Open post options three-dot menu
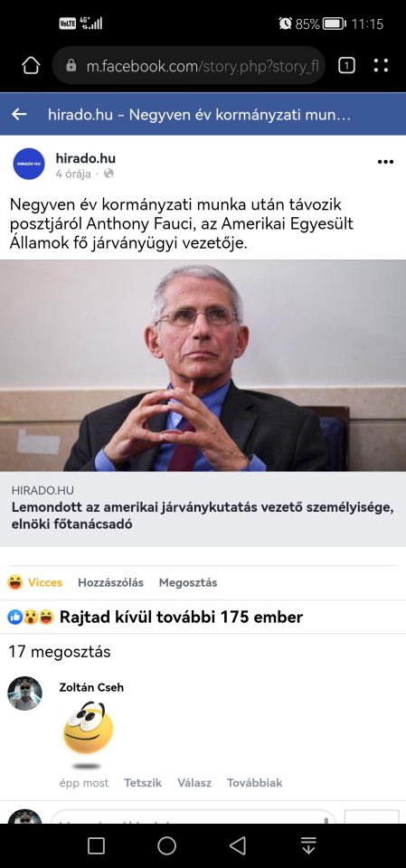Viewport: 406px width, 868px height. coord(385,162)
